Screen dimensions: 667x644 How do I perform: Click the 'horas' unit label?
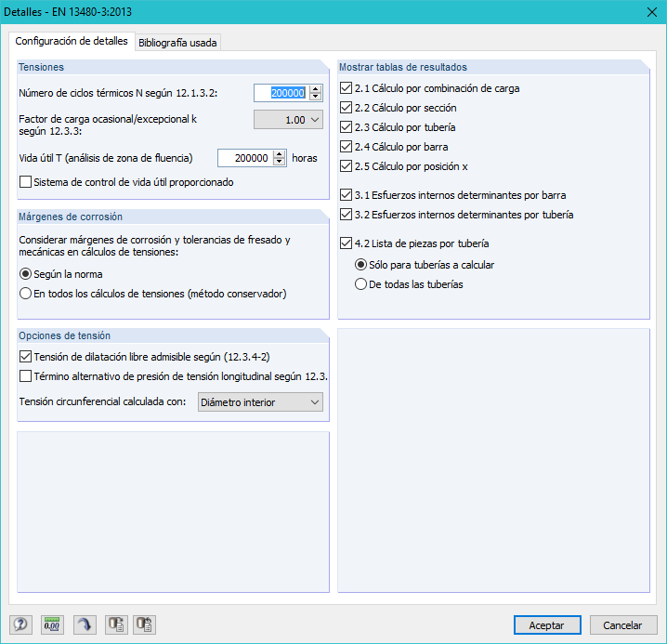tap(305, 158)
